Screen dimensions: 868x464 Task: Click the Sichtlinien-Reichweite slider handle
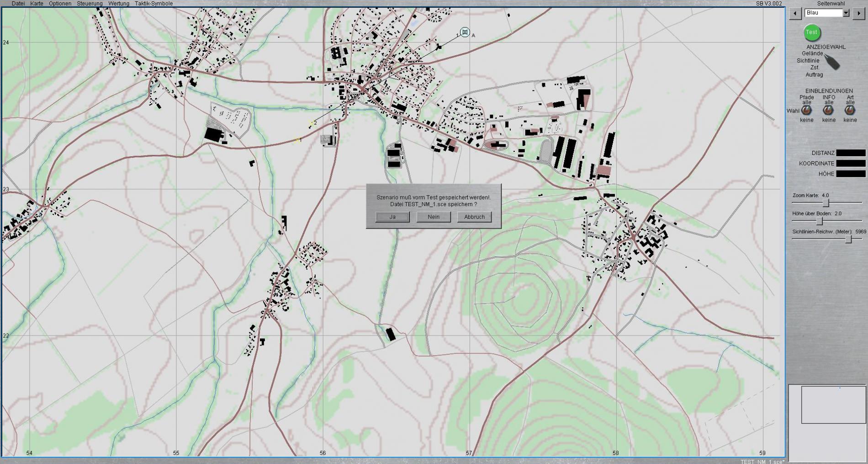[848, 239]
